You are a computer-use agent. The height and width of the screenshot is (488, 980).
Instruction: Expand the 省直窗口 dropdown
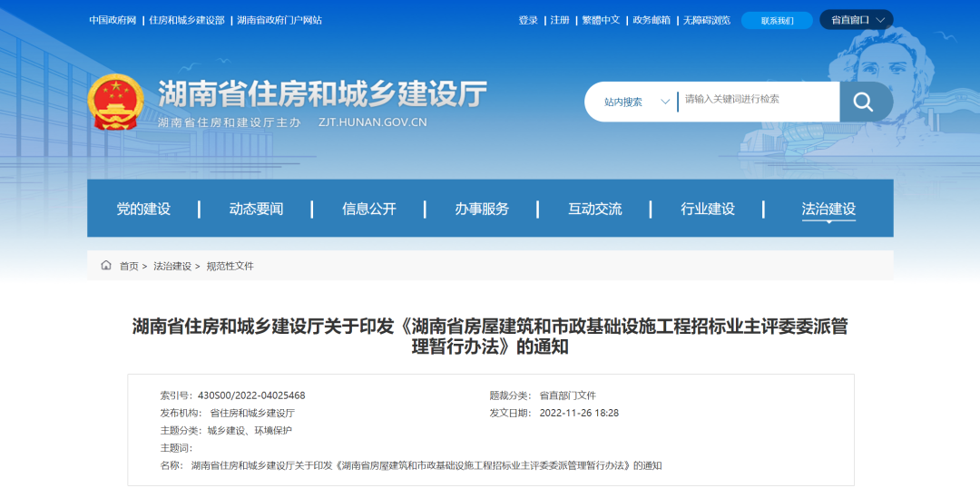click(x=857, y=20)
